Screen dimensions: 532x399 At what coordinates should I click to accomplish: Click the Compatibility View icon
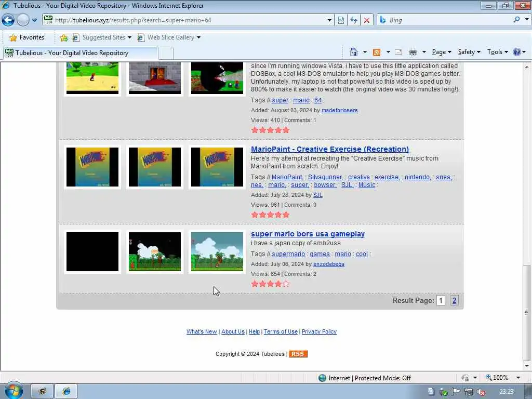pyautogui.click(x=341, y=20)
